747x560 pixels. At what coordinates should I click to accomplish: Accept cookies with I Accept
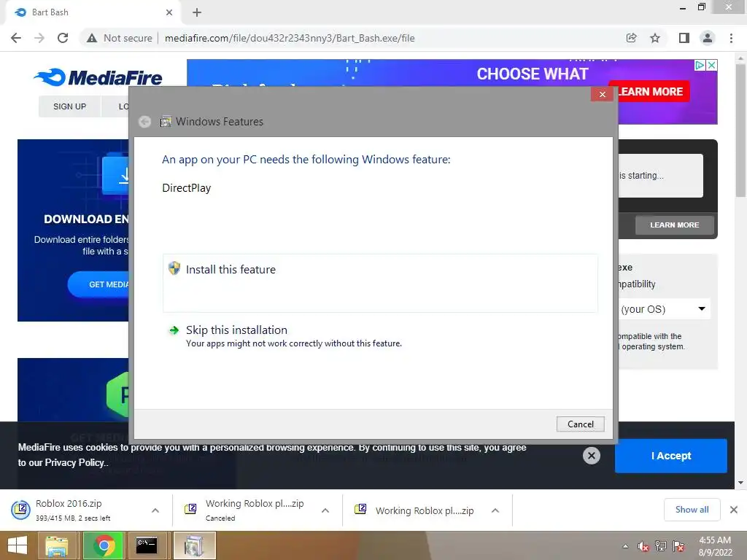pyautogui.click(x=671, y=456)
